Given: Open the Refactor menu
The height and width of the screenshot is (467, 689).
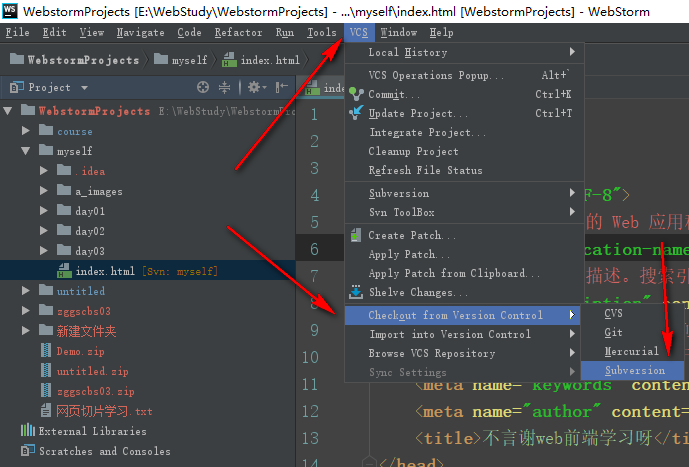Looking at the screenshot, I should (x=238, y=33).
